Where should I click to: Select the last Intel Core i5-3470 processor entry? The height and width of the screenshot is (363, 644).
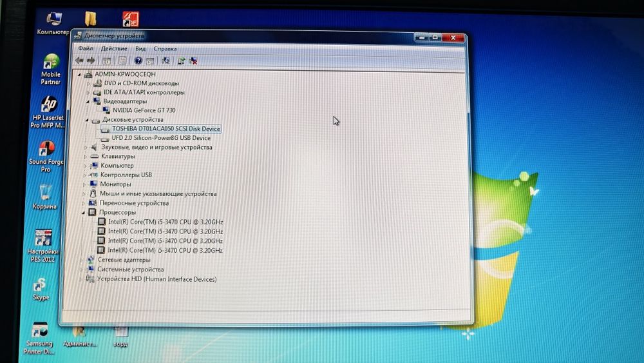pyautogui.click(x=165, y=250)
